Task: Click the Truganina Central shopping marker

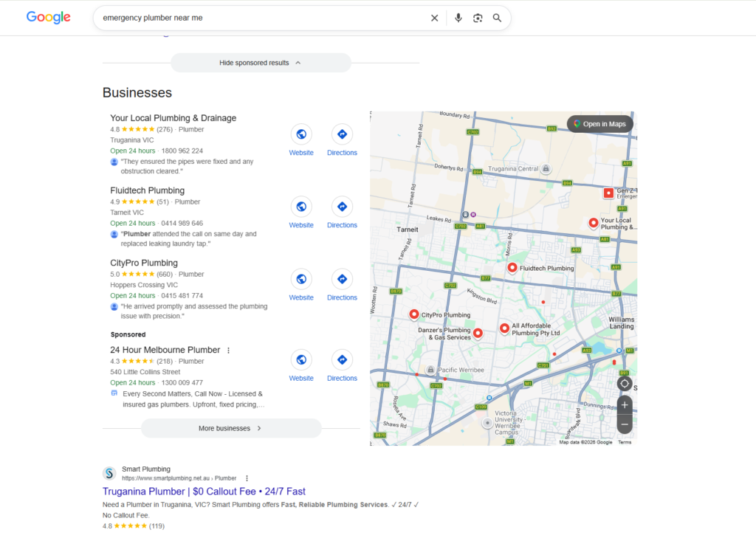Action: click(546, 169)
